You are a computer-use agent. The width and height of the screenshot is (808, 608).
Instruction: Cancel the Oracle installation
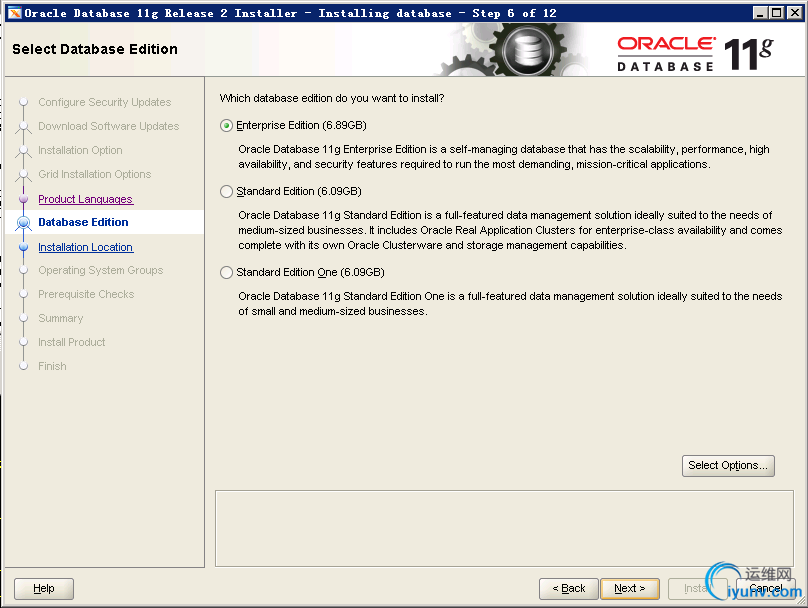[766, 588]
